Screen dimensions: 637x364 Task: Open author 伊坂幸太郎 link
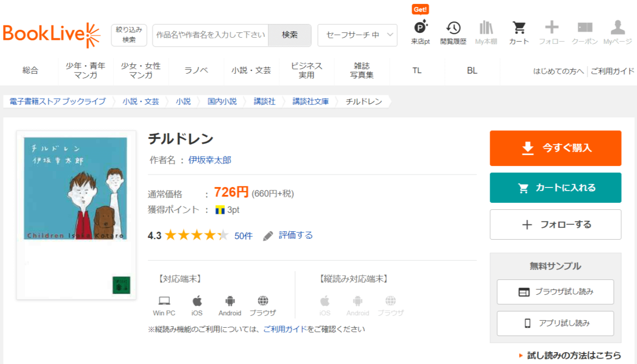click(210, 160)
